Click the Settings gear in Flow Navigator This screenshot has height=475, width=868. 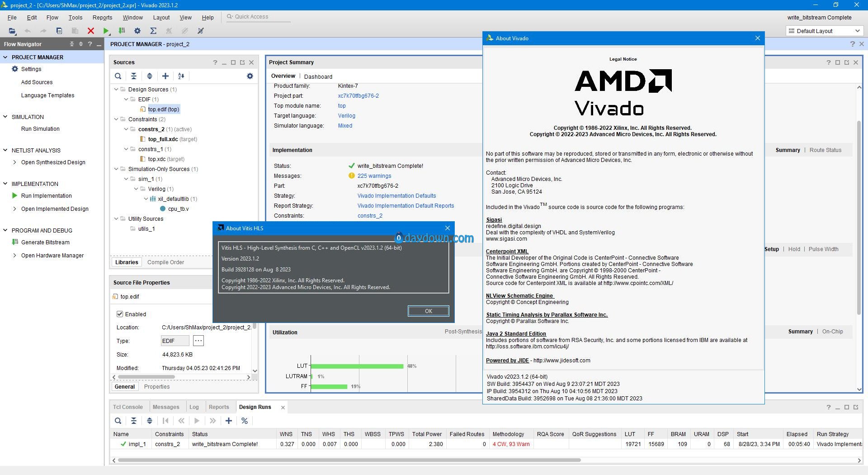[15, 69]
